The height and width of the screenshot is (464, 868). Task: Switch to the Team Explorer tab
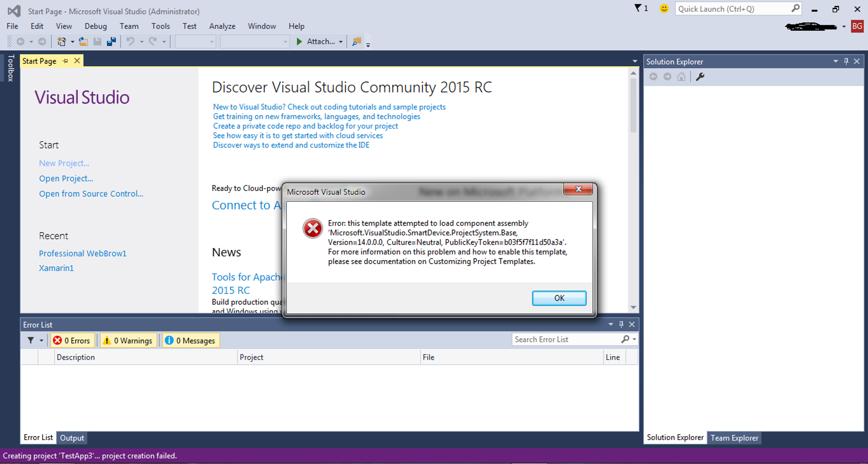(x=734, y=438)
